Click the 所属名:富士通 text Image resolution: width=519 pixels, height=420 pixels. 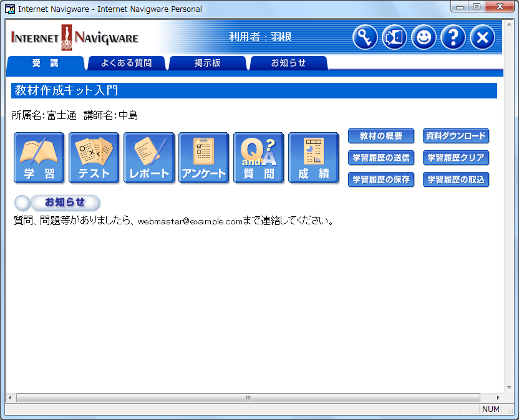click(44, 115)
